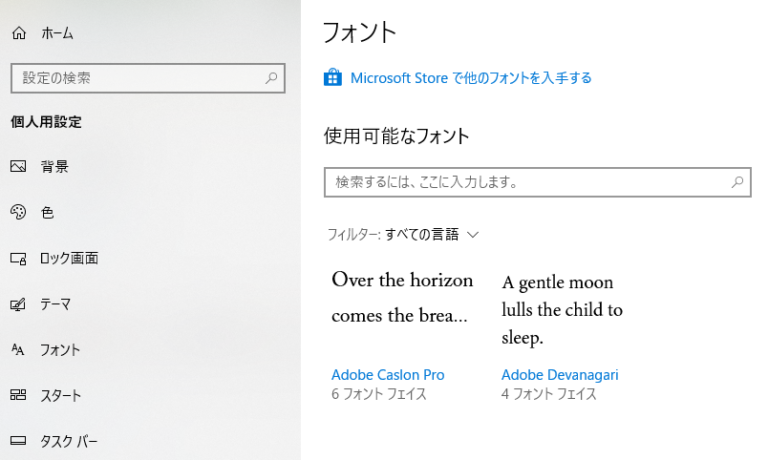
Task: Open the Adobe Devanagari font link
Action: coord(559,375)
